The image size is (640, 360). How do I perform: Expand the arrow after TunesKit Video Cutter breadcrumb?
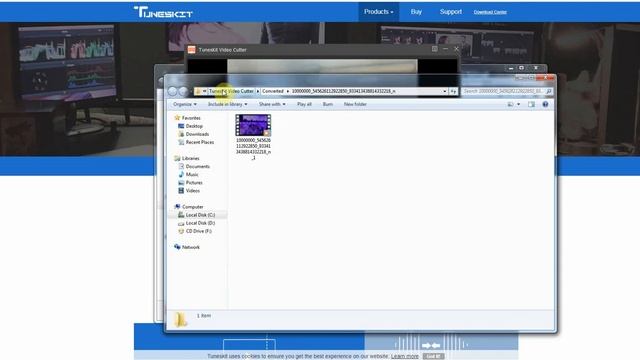click(258, 91)
